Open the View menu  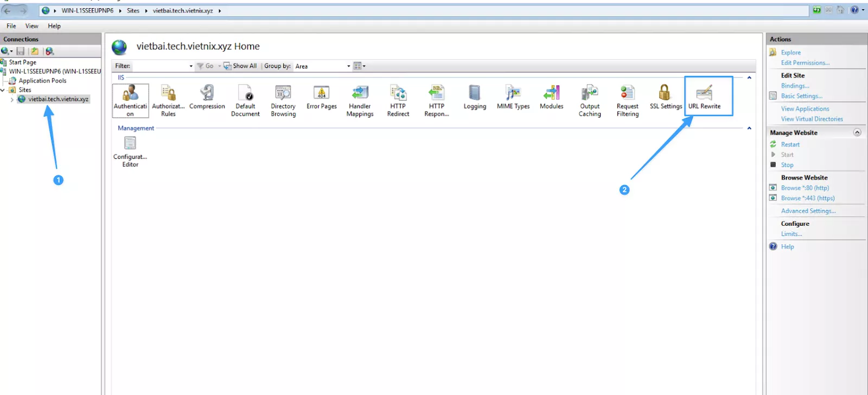tap(31, 26)
